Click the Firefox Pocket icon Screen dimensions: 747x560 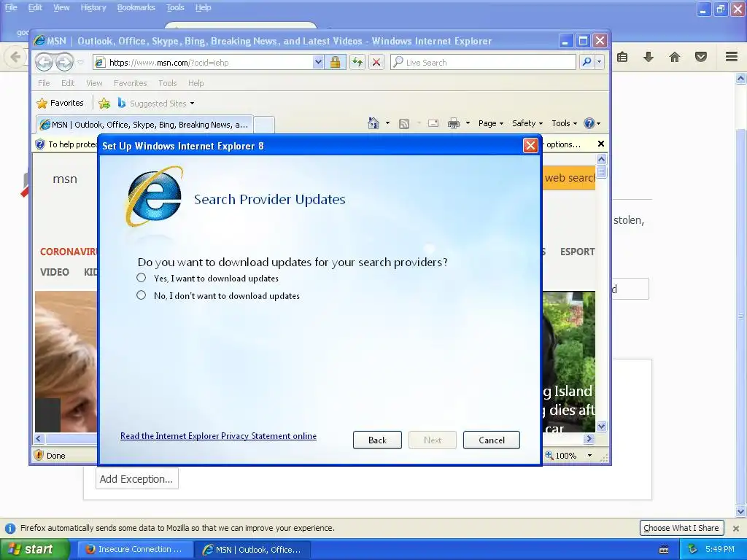701,57
